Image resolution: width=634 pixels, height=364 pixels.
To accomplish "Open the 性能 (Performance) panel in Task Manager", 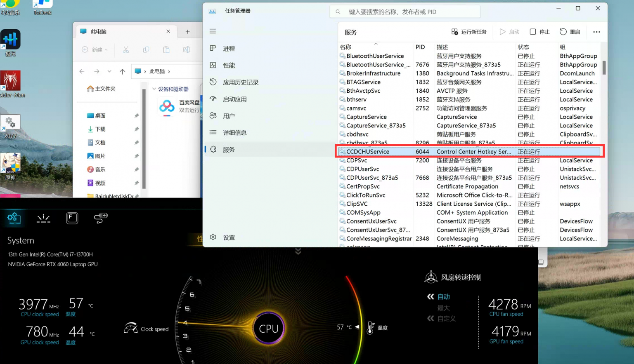I will tap(229, 65).
